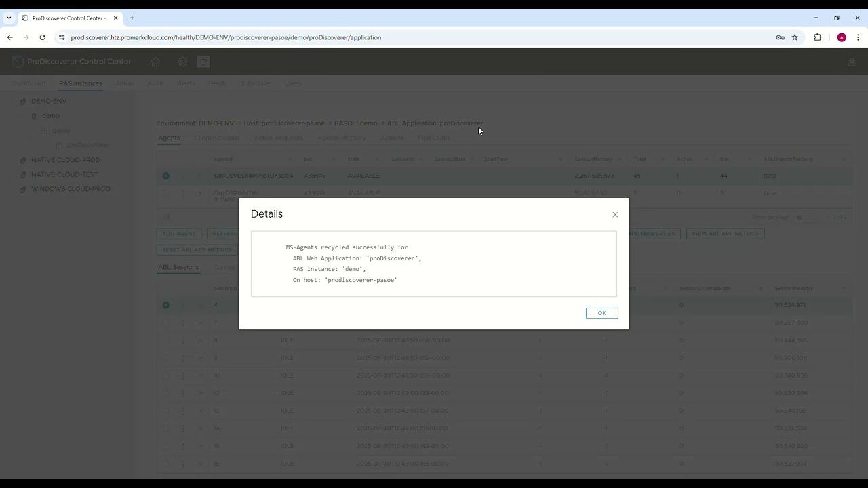
Task: Open the settings gear in the header
Action: pos(182,62)
